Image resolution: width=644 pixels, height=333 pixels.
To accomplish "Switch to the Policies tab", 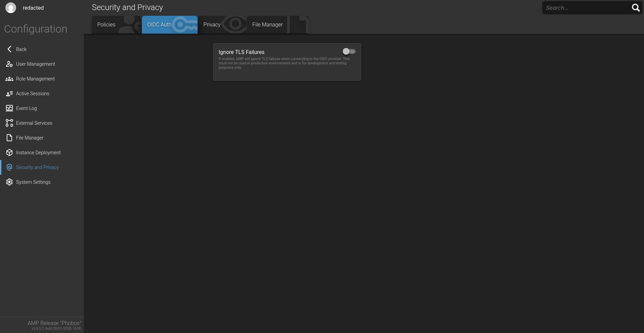I will tap(106, 25).
